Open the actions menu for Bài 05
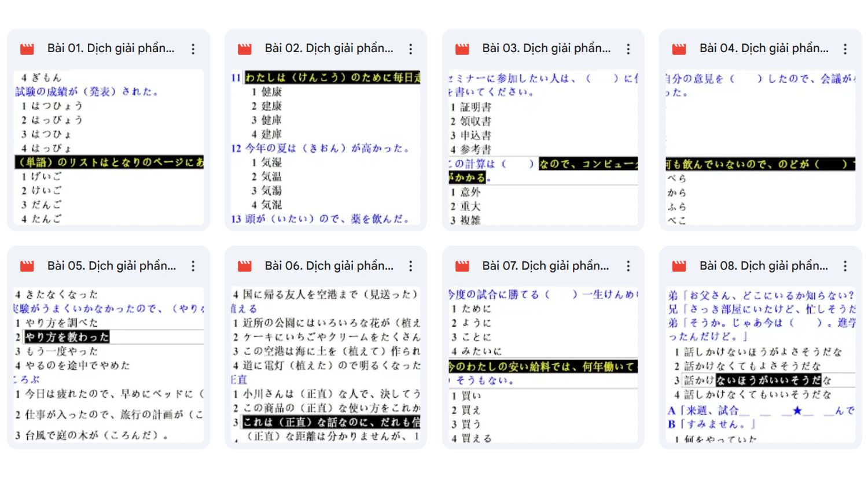868x477 pixels. point(193,266)
